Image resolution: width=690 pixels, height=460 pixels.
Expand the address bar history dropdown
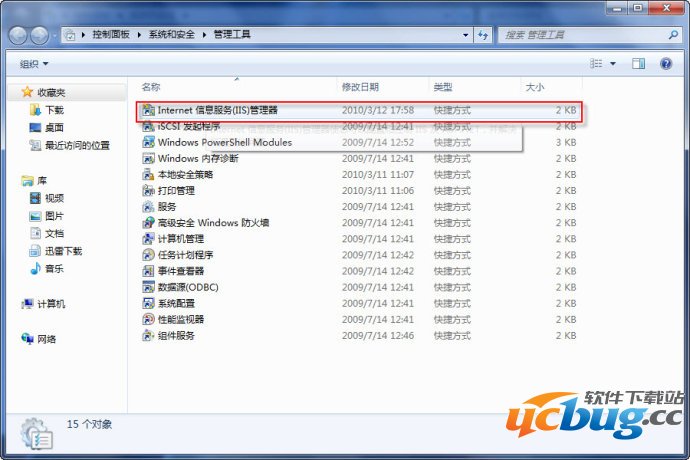tap(465, 34)
